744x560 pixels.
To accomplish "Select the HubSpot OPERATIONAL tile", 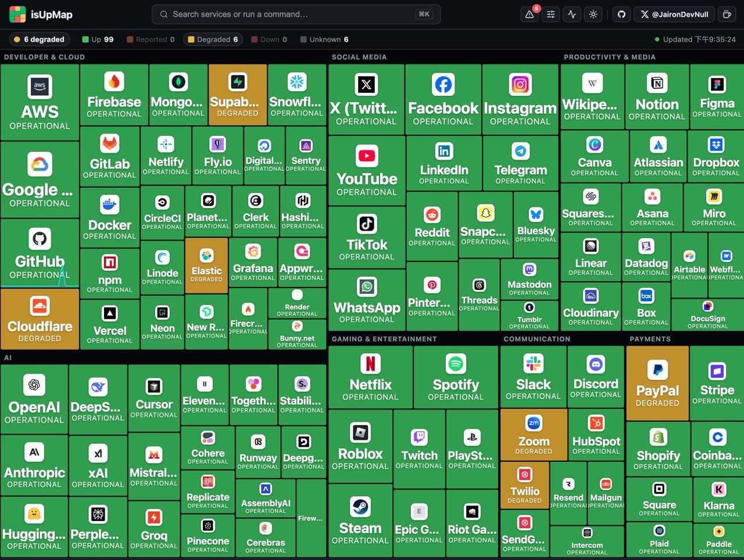I will tap(596, 435).
